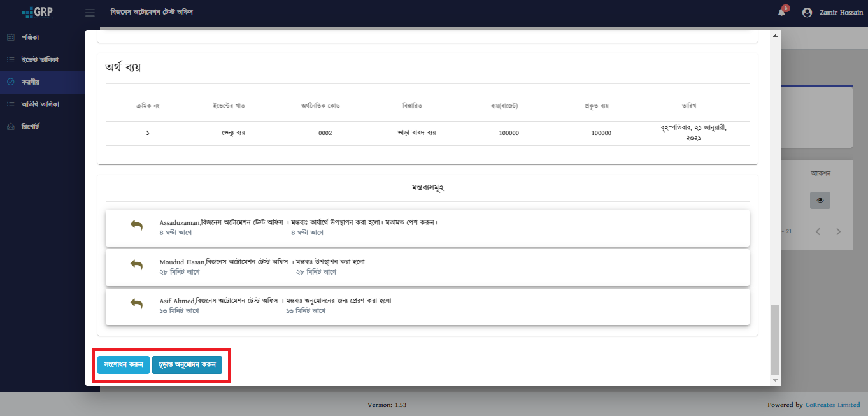Go to previous page with left chevron
The image size is (868, 416).
(x=818, y=231)
